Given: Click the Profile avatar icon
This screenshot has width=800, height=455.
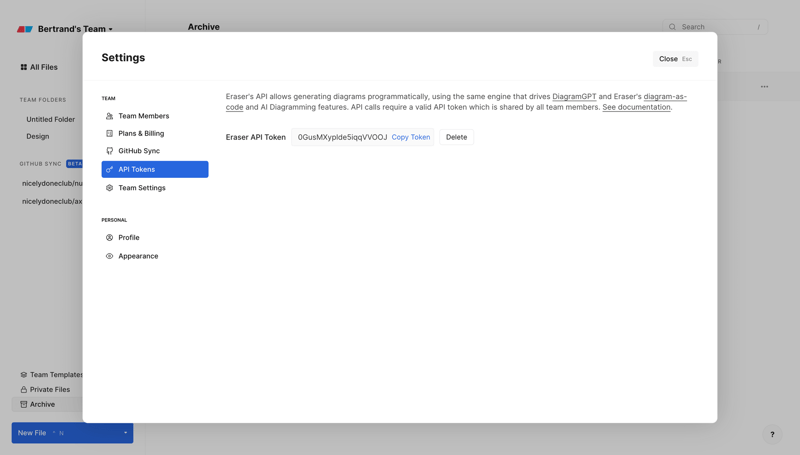Looking at the screenshot, I should tap(109, 237).
